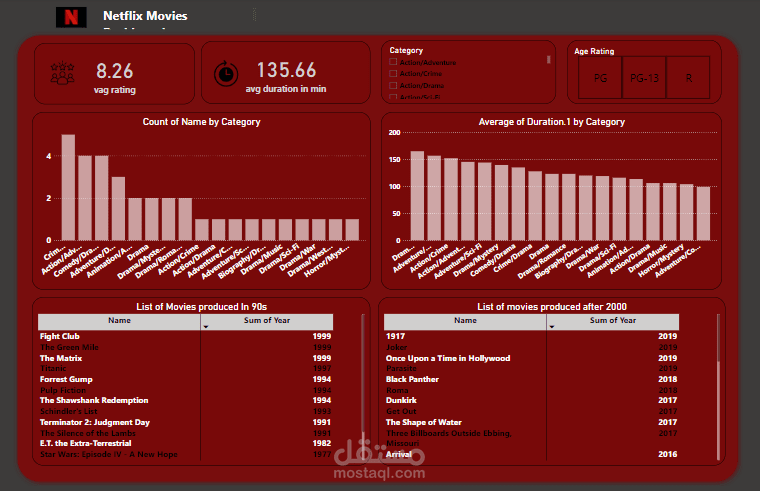Click sort arrow under 90s Sum of Year header

click(x=206, y=327)
